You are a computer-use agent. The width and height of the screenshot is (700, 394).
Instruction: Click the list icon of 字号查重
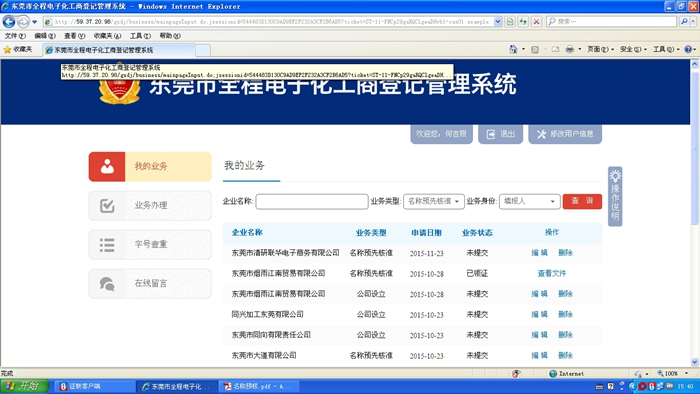(107, 245)
